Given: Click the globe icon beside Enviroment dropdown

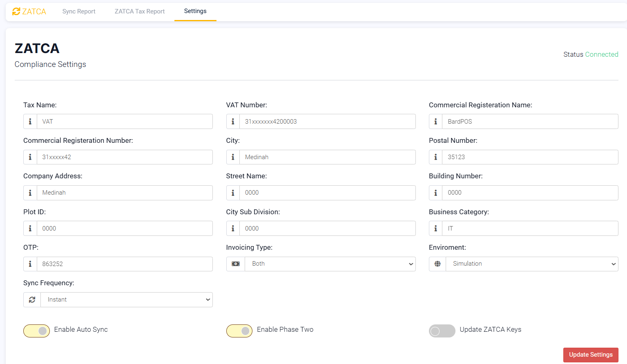Looking at the screenshot, I should tap(437, 264).
